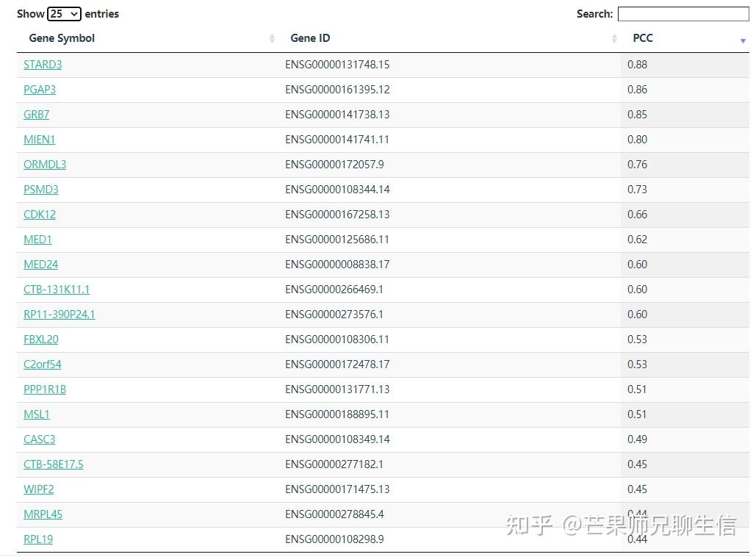This screenshot has height=557, width=756.
Task: Follow the CASC3 gene link
Action: pos(40,439)
